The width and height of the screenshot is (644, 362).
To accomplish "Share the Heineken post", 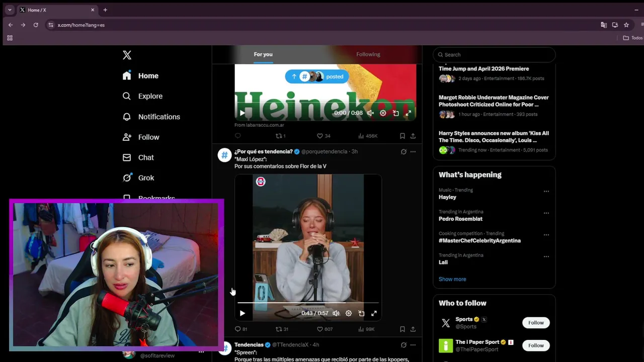I will click(x=413, y=136).
